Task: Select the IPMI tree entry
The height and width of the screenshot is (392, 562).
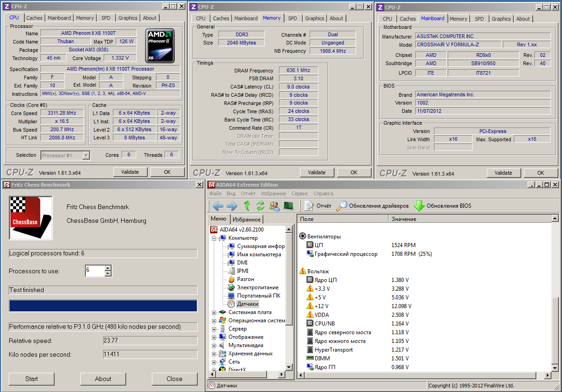Action: (x=238, y=271)
